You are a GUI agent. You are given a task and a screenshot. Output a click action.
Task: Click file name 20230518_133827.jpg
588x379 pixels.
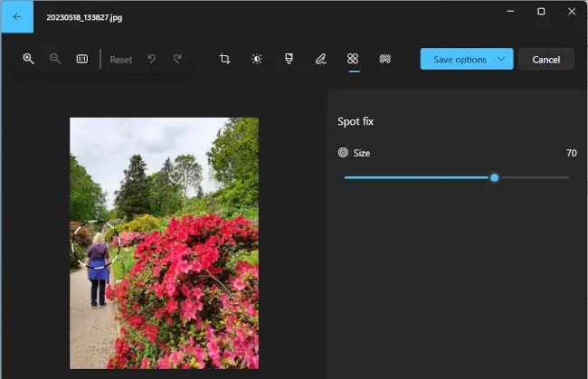[84, 17]
